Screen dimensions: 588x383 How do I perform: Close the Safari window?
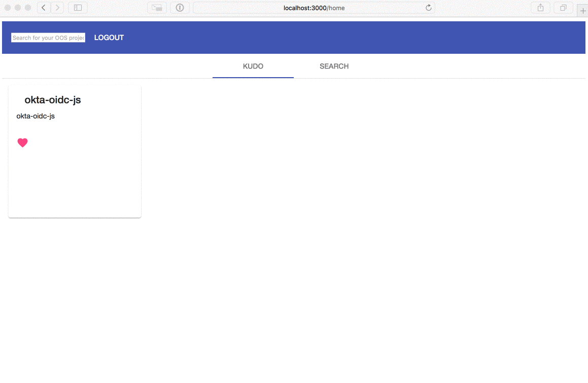pyautogui.click(x=8, y=8)
